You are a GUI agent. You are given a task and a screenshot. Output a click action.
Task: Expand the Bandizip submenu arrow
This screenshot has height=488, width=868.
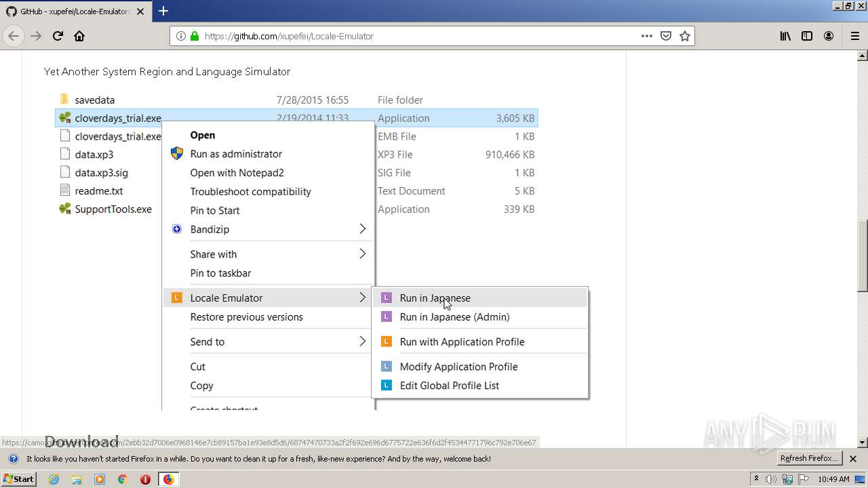(362, 229)
